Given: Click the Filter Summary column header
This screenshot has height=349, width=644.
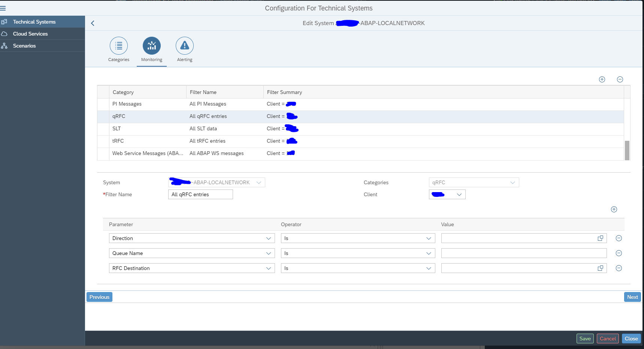Looking at the screenshot, I should [x=444, y=92].
